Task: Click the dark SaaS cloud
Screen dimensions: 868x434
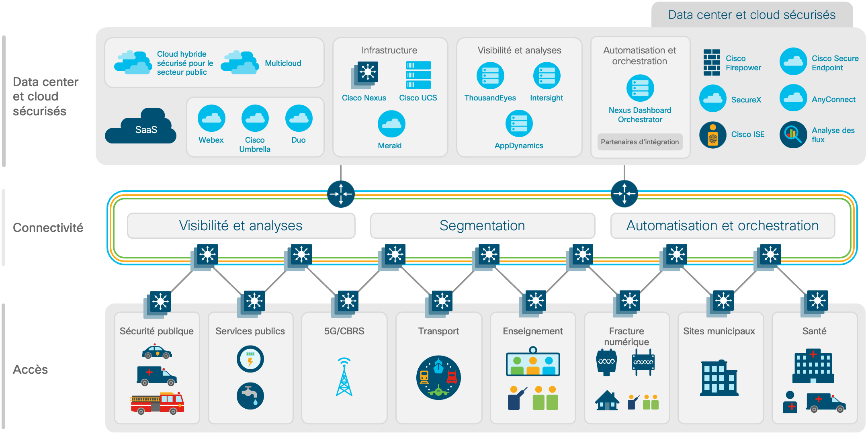Action: tap(141, 126)
